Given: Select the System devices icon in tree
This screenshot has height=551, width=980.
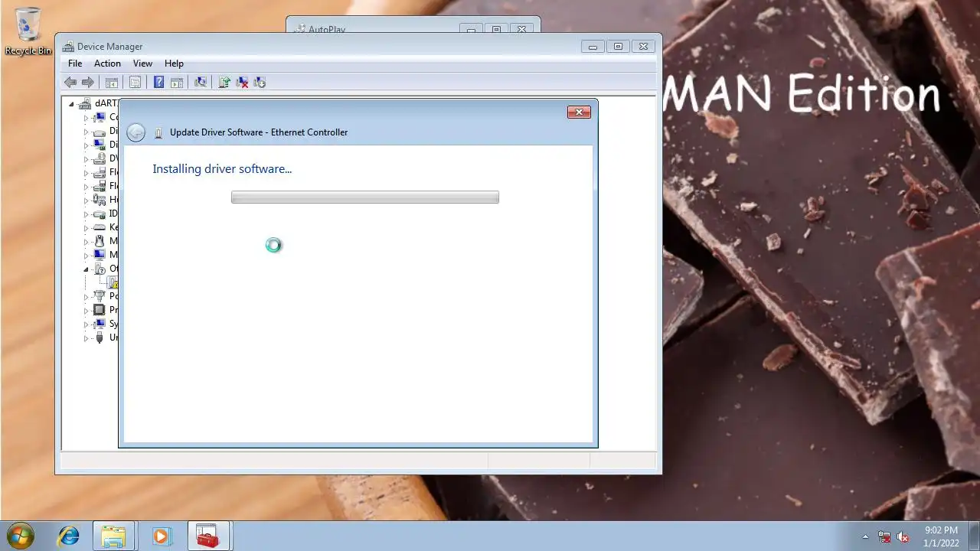Looking at the screenshot, I should pyautogui.click(x=99, y=324).
